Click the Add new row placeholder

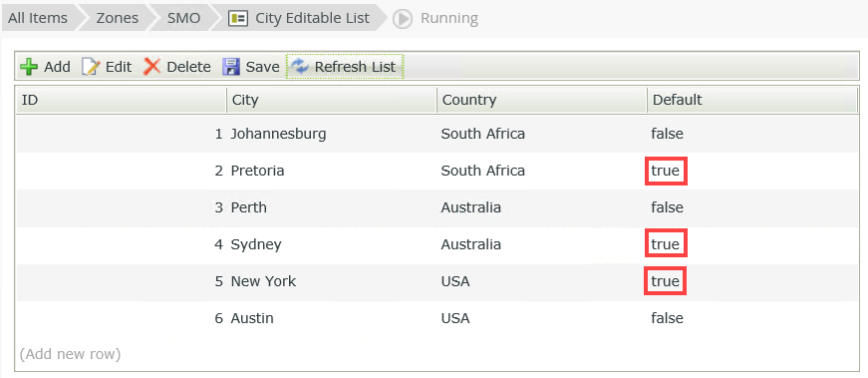pyautogui.click(x=70, y=354)
